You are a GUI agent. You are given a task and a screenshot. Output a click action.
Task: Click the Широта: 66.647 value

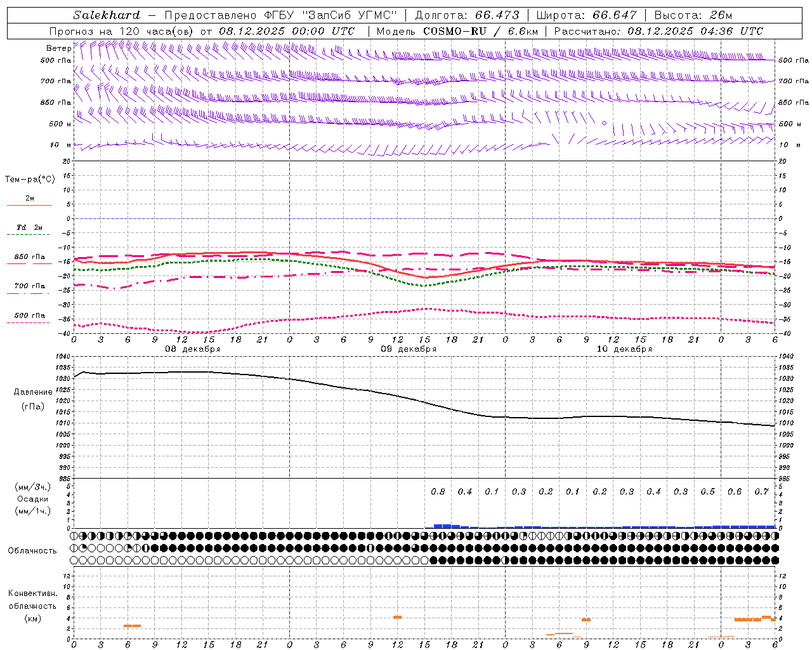586,15
